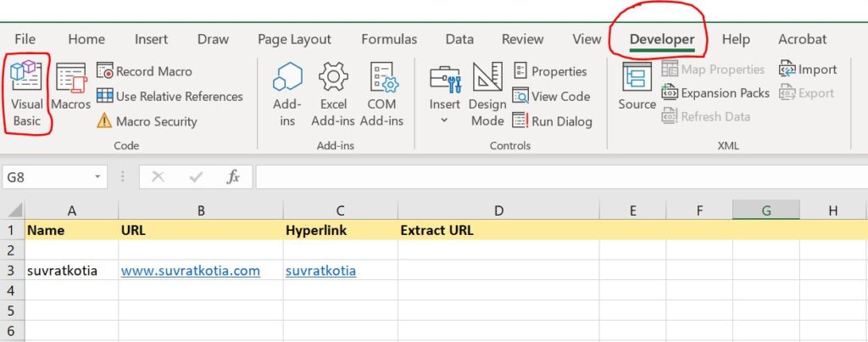Image resolution: width=868 pixels, height=342 pixels.
Task: Open the Insert Function fx button
Action: click(x=233, y=177)
